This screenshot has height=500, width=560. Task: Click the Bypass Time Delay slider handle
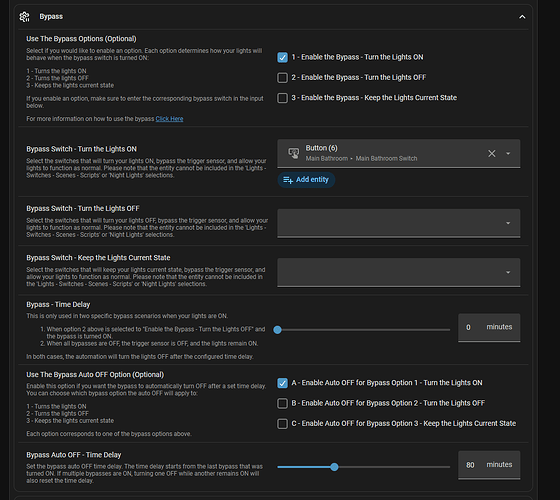[278, 330]
